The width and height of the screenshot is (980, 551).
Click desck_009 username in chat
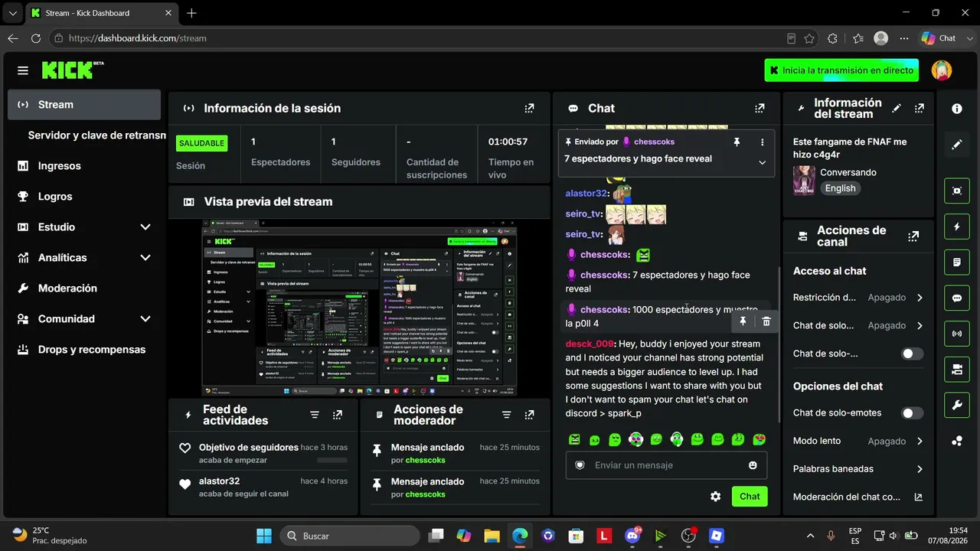pos(590,344)
